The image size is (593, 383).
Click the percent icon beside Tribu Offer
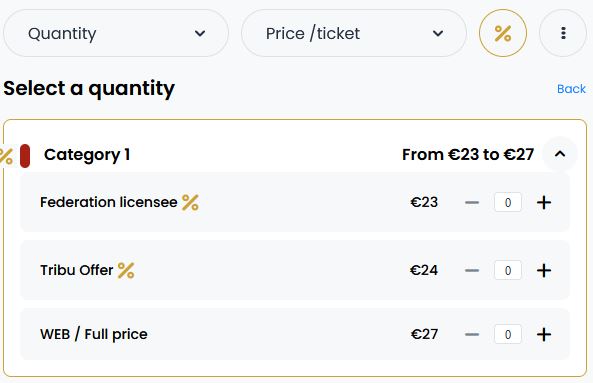126,270
